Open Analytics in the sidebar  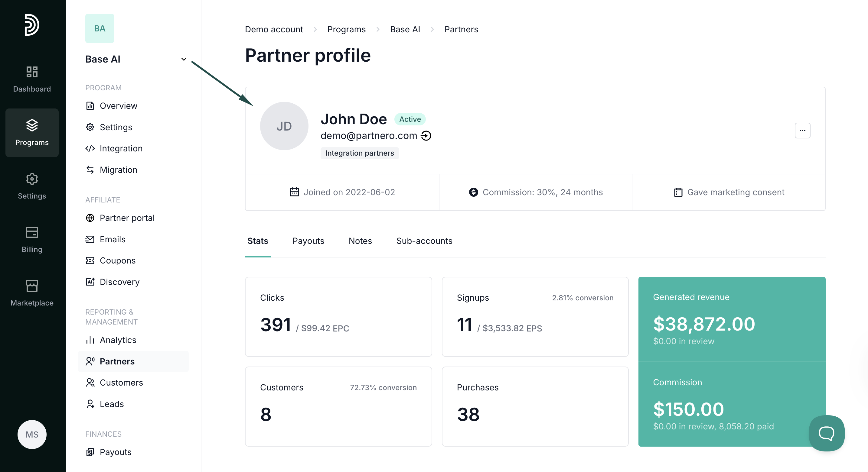point(118,340)
